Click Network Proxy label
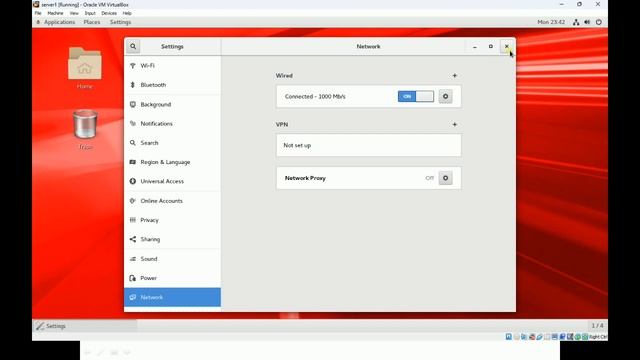640x360 pixels. pos(305,178)
